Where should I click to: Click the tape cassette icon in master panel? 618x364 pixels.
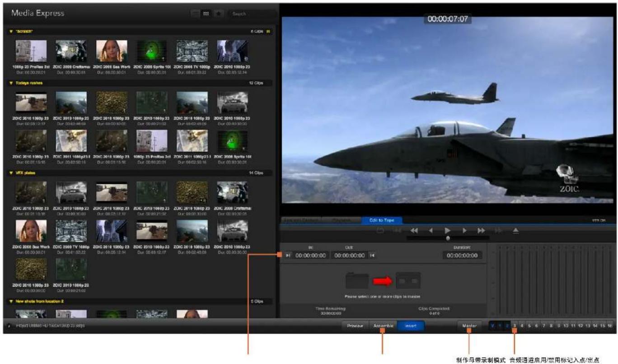(408, 281)
